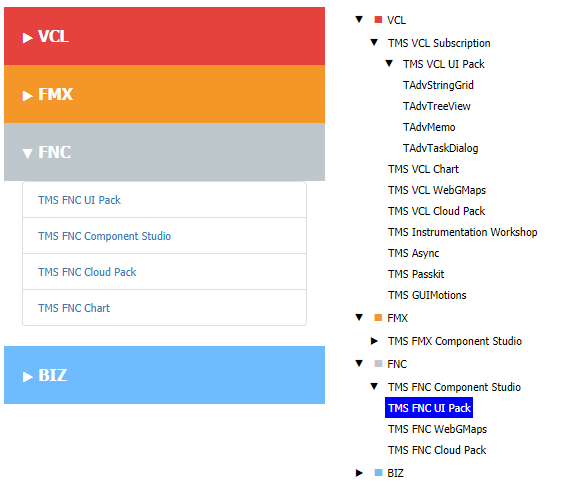Viewport: 573px width, 494px height.
Task: Select TMS Instrumentation Workshop tree item
Action: coord(463,232)
